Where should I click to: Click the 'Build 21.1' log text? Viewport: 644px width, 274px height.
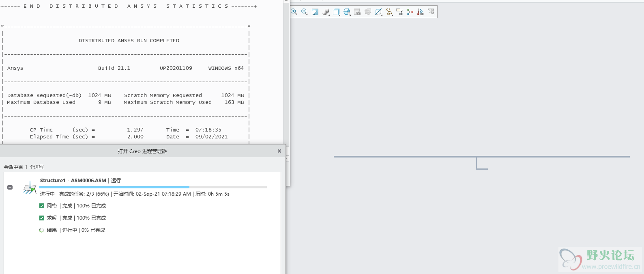(x=114, y=68)
